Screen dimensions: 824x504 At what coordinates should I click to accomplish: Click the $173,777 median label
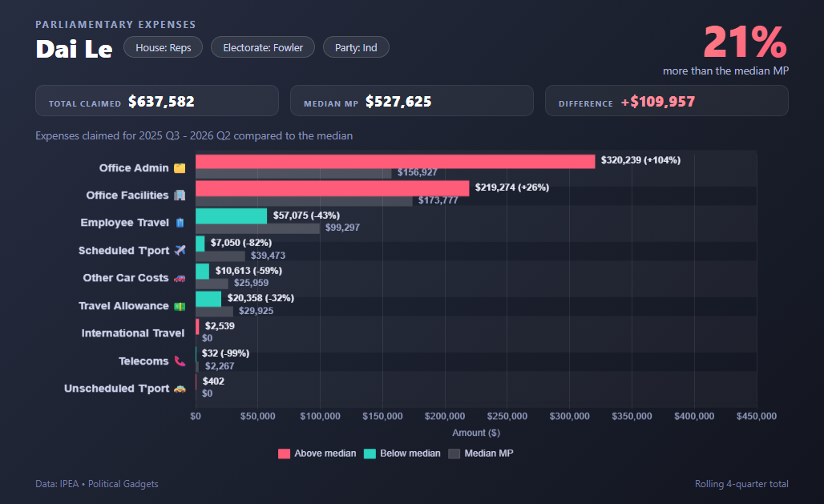438,200
